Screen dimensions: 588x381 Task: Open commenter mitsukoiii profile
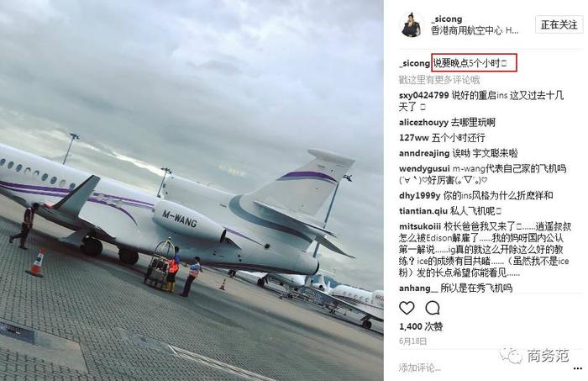(420, 226)
